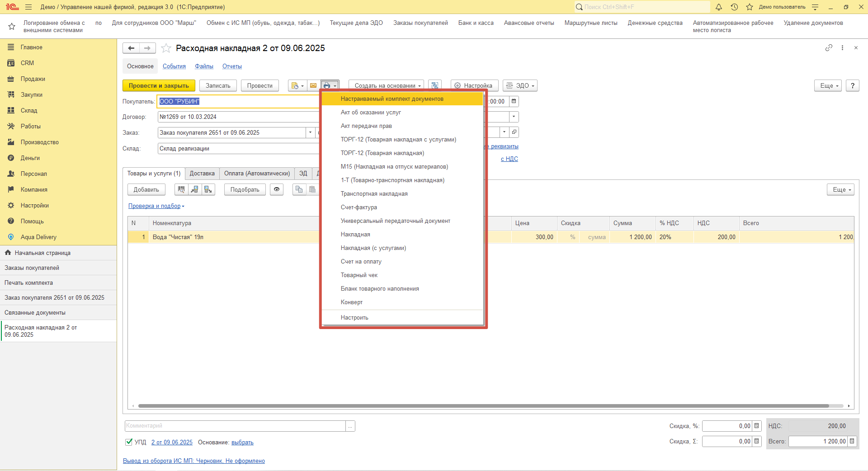
Task: Click the unload to data terminal icon
Action: click(x=208, y=189)
